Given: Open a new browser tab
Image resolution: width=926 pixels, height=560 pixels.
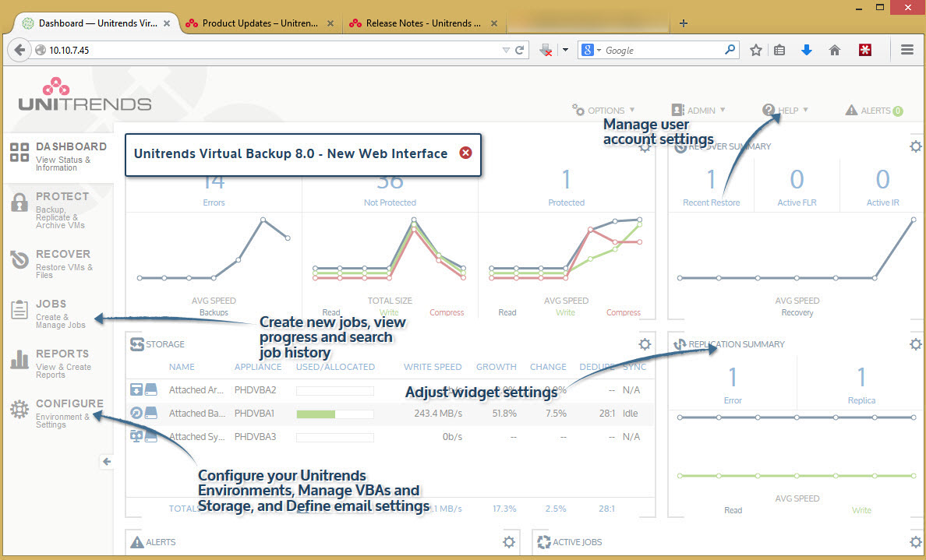Looking at the screenshot, I should 684,23.
